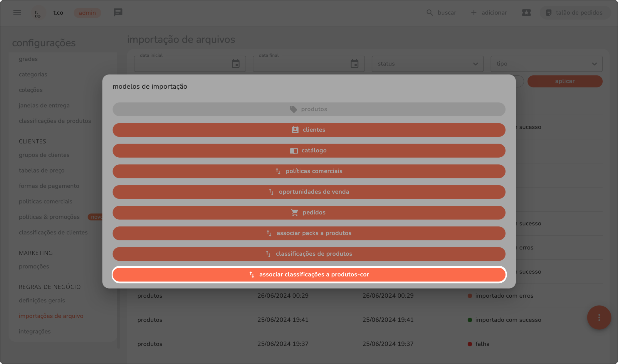Viewport: 618px width, 364px height.
Task: Open the hamburger menu icon
Action: tap(17, 13)
